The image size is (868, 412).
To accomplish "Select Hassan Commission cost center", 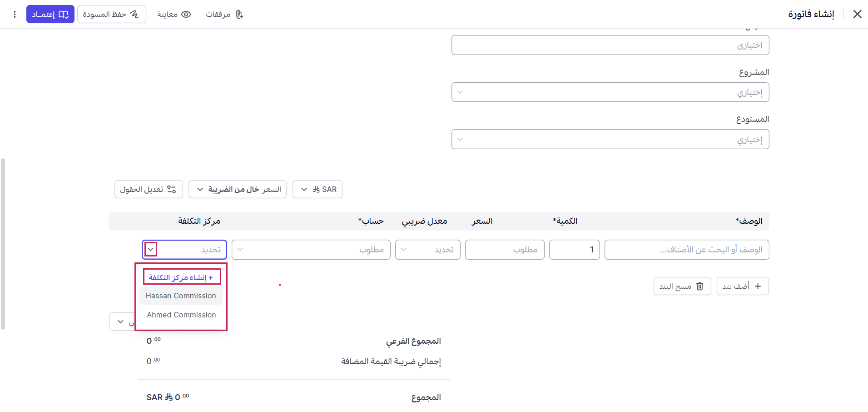I will (181, 296).
